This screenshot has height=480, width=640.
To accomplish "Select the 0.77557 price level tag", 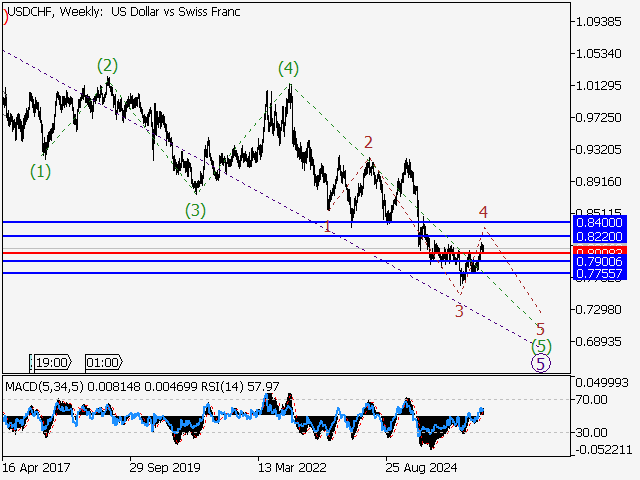I will (600, 273).
